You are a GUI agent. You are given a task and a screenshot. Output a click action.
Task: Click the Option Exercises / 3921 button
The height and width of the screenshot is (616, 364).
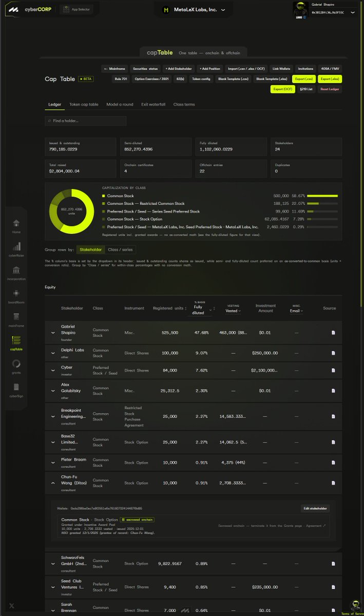(153, 79)
